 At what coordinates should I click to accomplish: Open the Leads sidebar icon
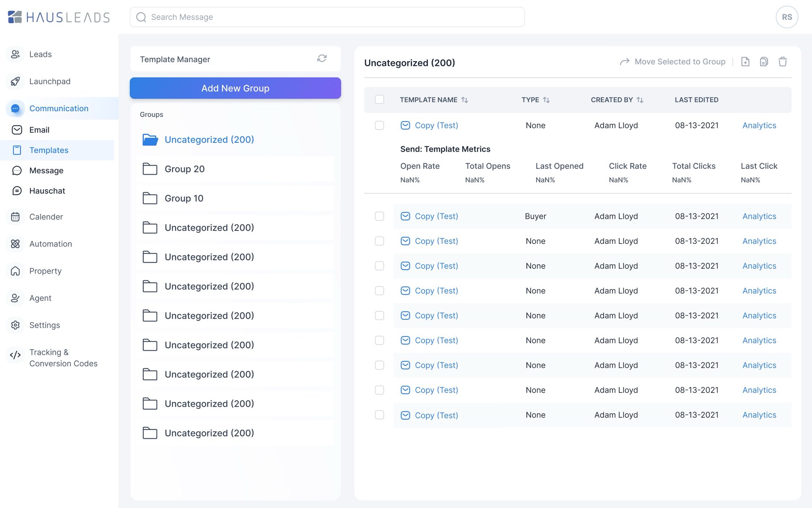[x=15, y=54]
